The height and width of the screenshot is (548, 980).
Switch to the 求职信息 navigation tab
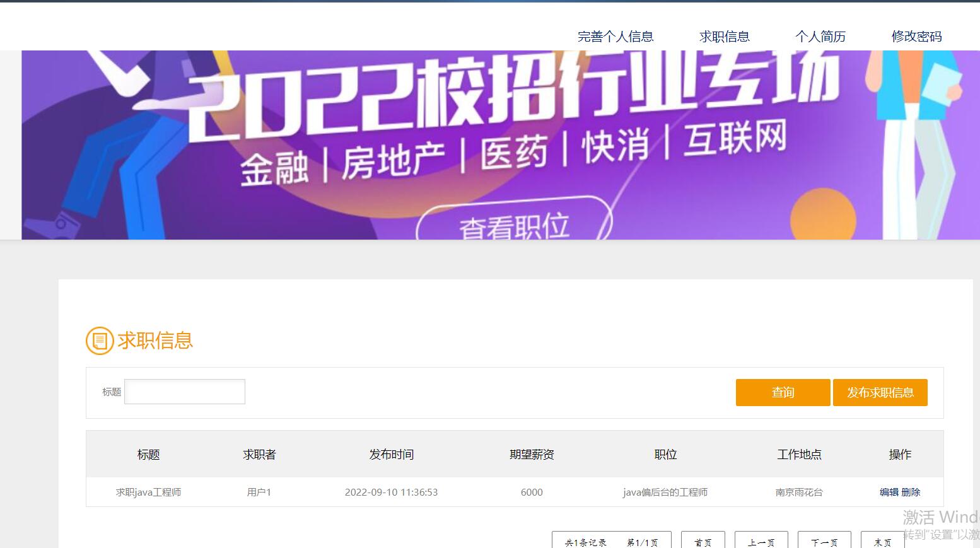pos(724,36)
